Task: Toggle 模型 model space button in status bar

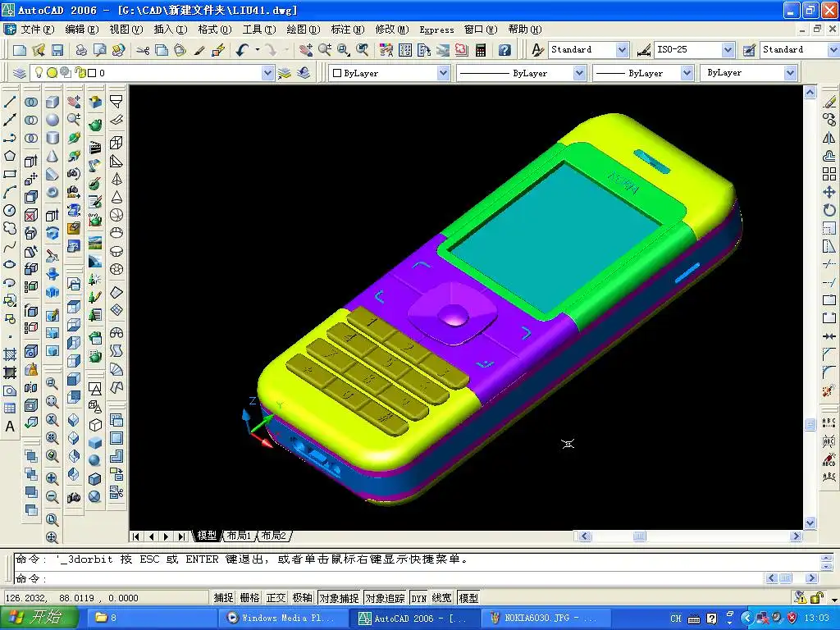Action: tap(468, 597)
